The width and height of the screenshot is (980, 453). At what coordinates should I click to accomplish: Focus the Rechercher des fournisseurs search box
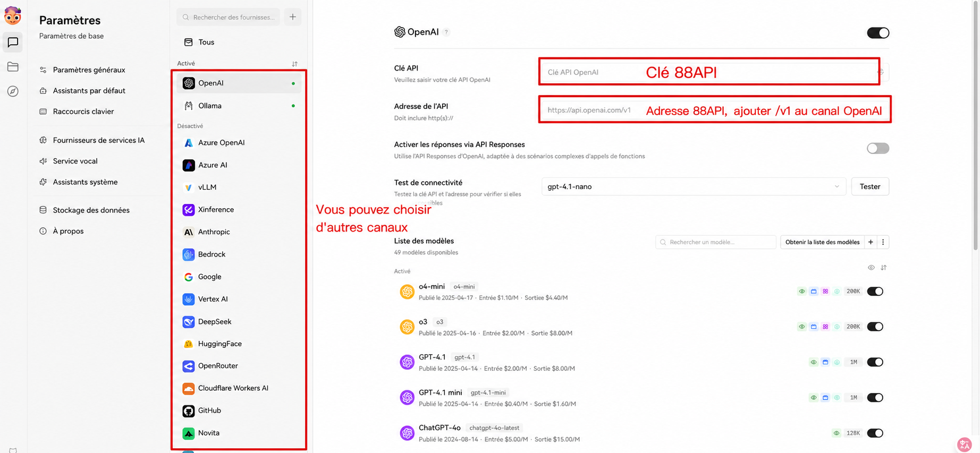(229, 17)
